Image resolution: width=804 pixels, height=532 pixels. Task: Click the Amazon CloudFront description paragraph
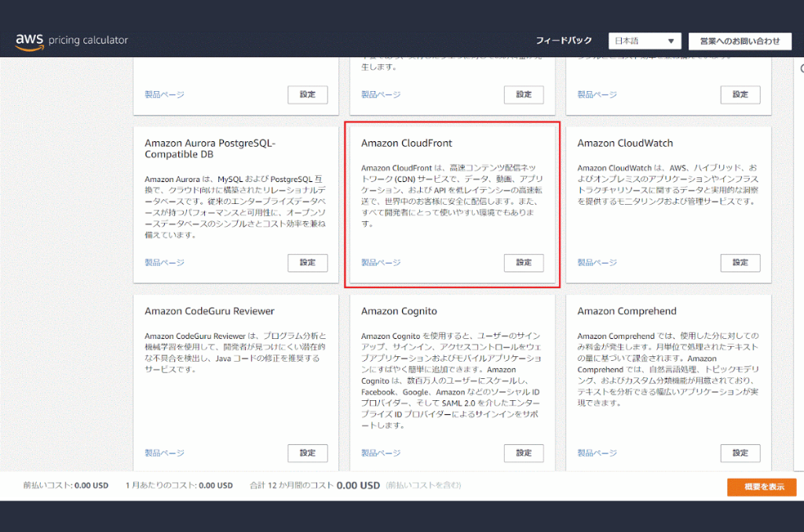point(451,196)
